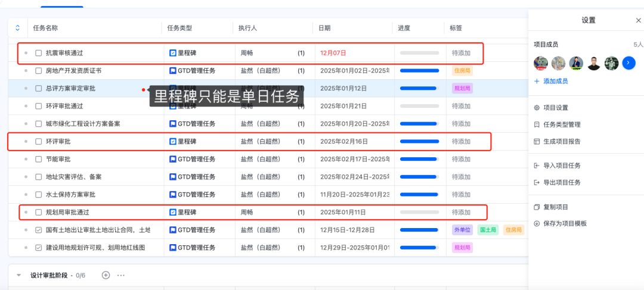The image size is (644, 290).
Task: Add a task to 设计审批阶段 with plus icon
Action: click(106, 275)
